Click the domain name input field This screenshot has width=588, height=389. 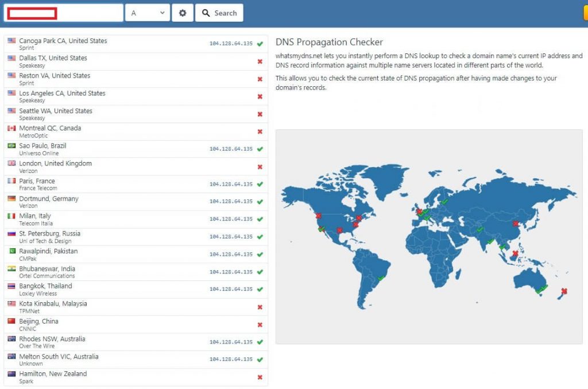pyautogui.click(x=63, y=13)
